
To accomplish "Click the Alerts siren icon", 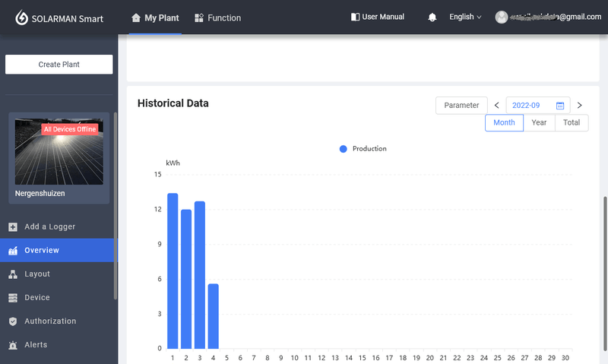I will click(x=13, y=345).
